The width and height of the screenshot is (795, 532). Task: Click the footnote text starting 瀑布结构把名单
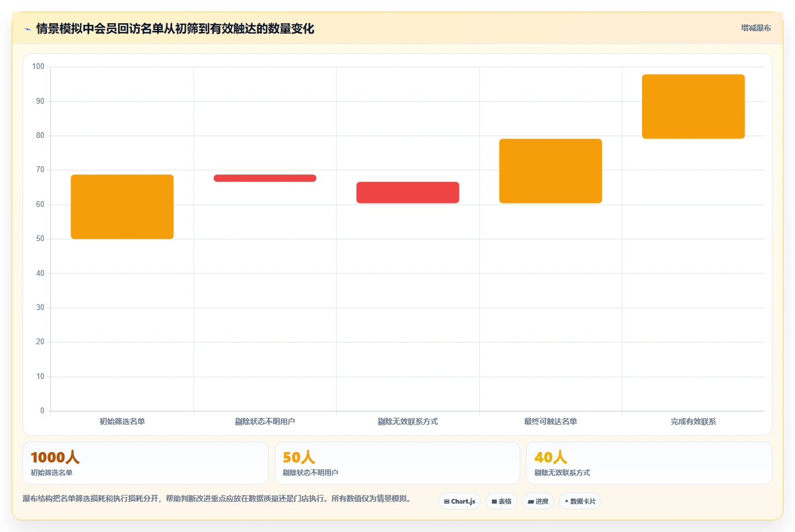(x=217, y=498)
